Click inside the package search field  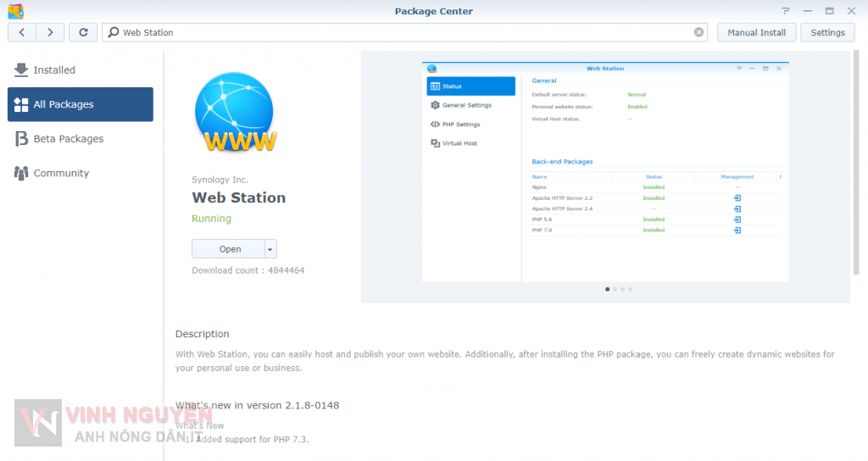coord(407,32)
